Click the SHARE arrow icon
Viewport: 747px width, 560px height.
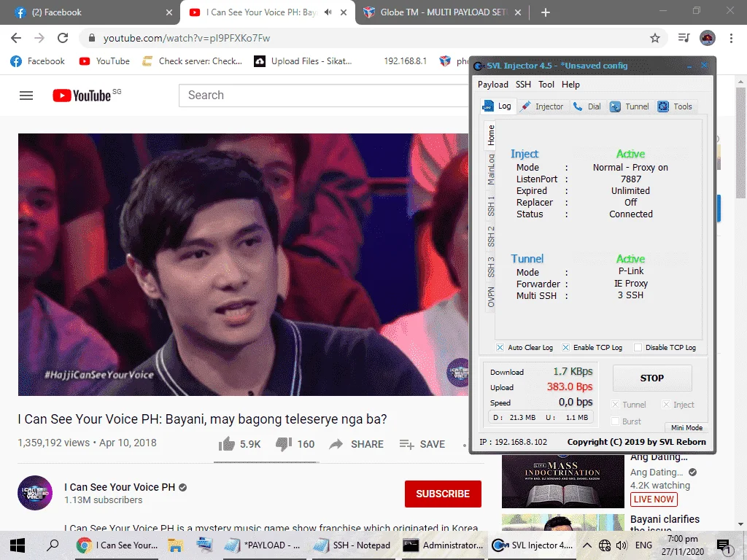336,444
